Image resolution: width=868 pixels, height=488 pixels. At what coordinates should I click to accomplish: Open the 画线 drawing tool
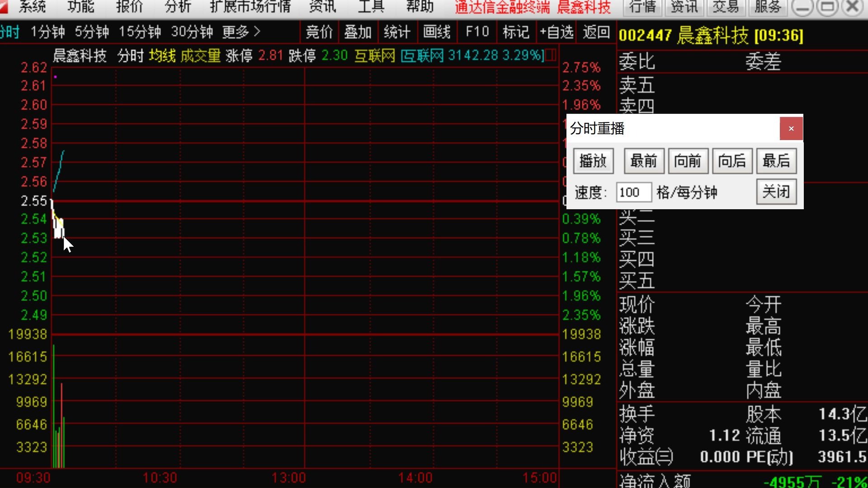pos(436,32)
